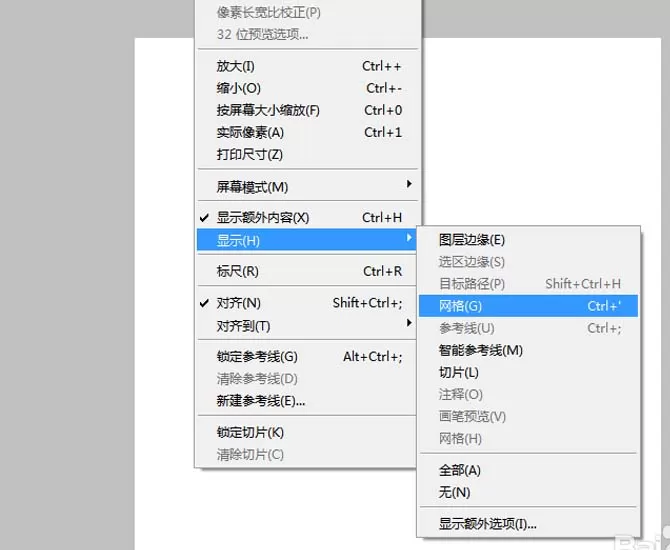Select 目标路径(P) in the submenu
670x550 pixels.
click(x=528, y=284)
